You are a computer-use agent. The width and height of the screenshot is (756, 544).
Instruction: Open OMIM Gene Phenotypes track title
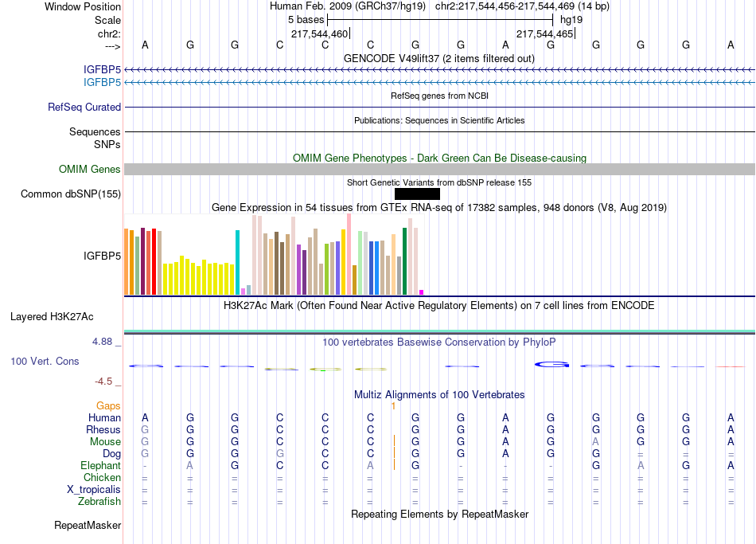click(x=439, y=158)
